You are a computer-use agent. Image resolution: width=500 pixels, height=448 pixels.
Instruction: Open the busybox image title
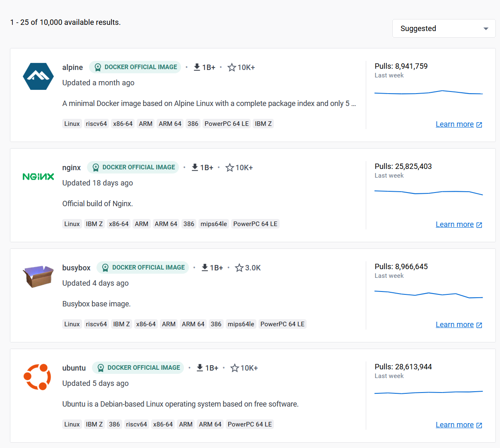(76, 267)
